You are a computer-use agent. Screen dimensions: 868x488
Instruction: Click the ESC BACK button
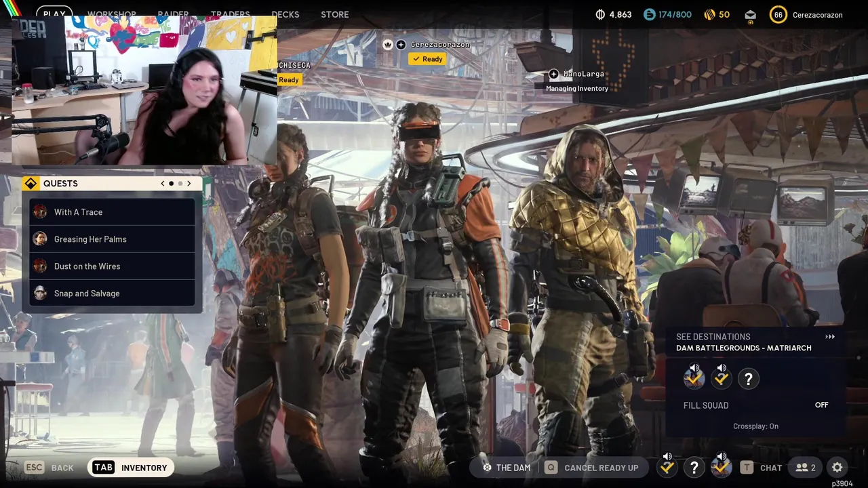[x=49, y=468]
